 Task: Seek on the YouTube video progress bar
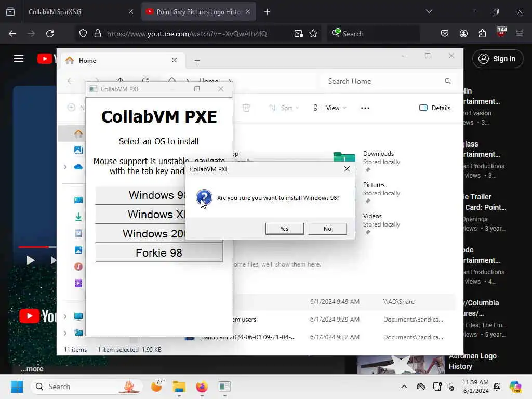click(37, 247)
